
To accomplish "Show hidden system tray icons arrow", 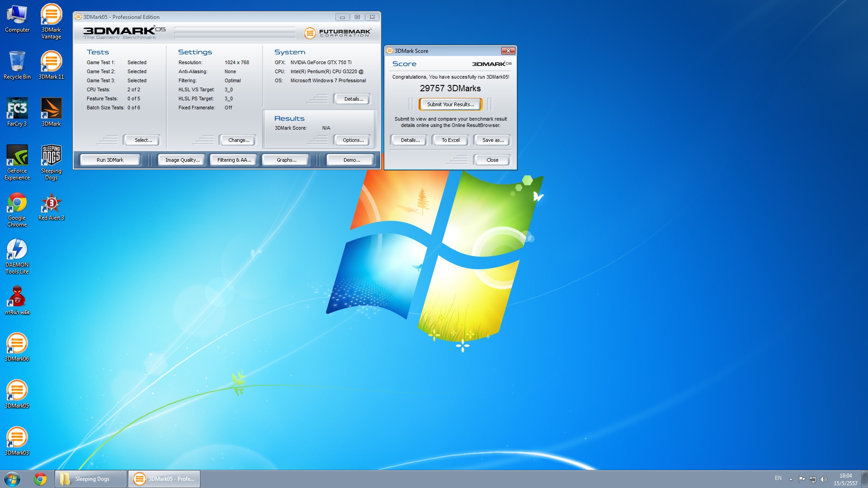I will [791, 479].
